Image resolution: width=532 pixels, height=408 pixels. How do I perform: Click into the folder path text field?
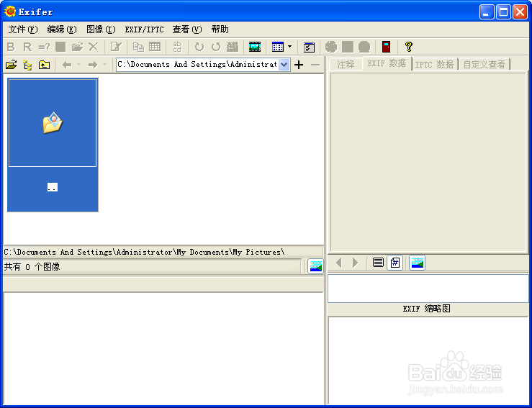[x=197, y=65]
